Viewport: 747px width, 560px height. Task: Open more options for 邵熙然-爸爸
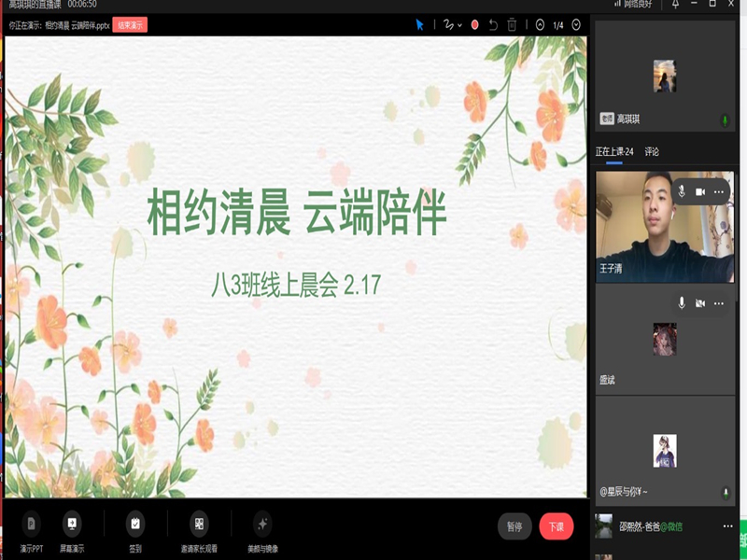click(727, 525)
